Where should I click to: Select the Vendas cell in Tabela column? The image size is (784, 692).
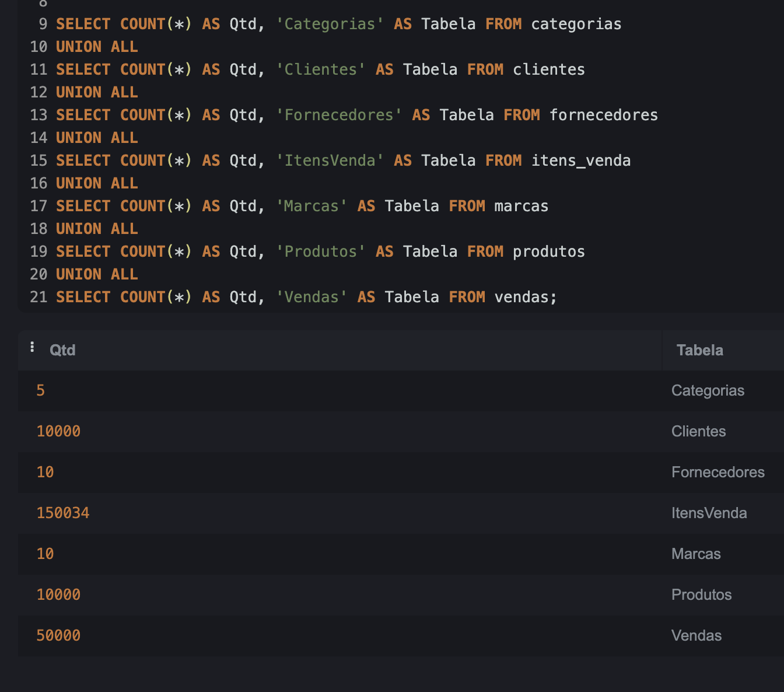pos(696,635)
